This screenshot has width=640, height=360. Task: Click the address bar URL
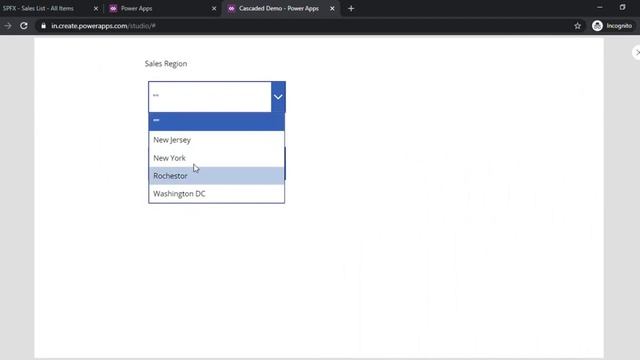pyautogui.click(x=103, y=26)
